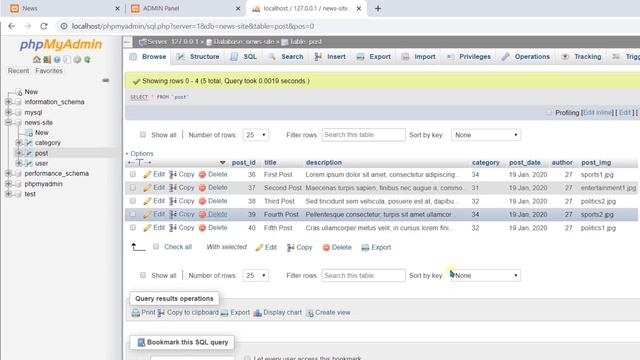This screenshot has width=640, height=360.
Task: Open the Insert tab
Action: (x=330, y=57)
